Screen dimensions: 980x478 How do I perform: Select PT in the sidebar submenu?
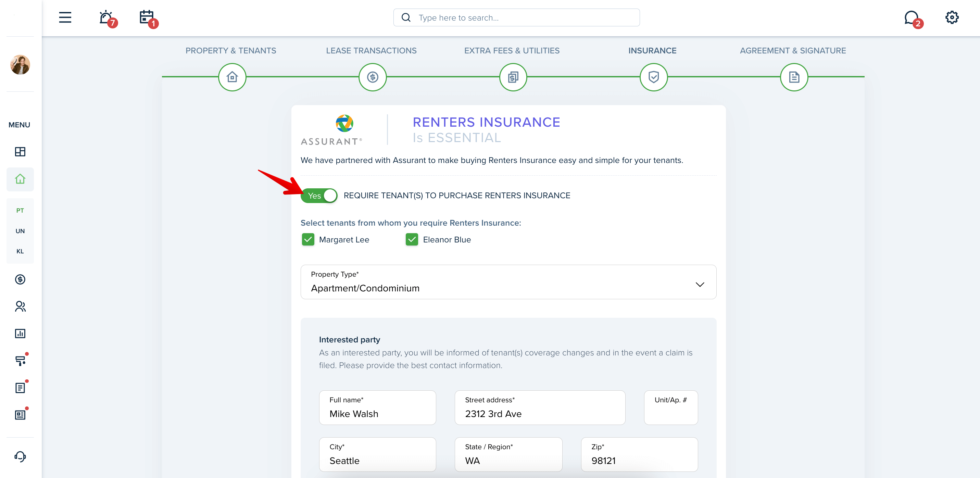20,211
